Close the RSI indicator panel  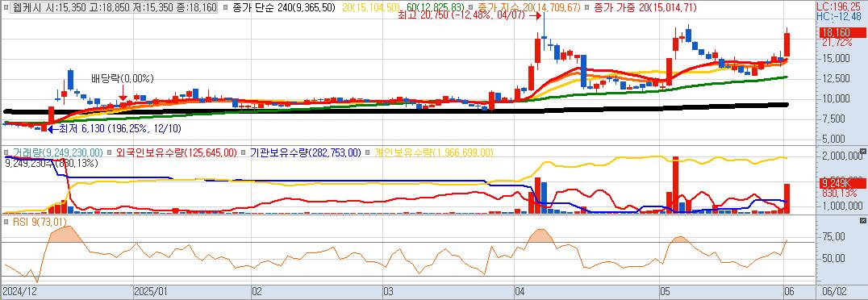(863, 220)
